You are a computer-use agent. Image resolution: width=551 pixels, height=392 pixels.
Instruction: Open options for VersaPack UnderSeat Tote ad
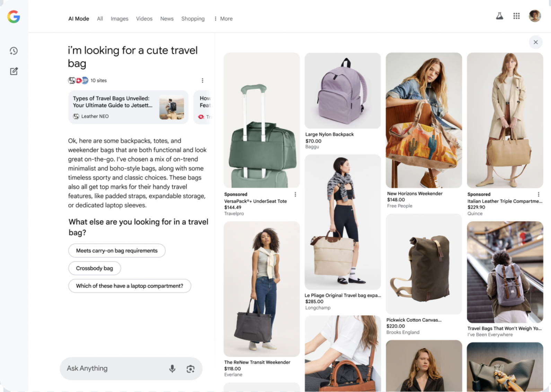point(295,195)
